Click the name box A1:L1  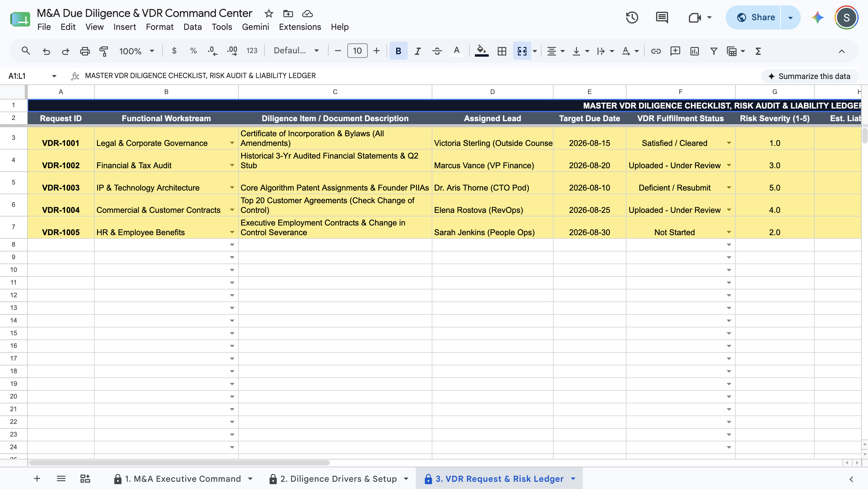tap(29, 76)
